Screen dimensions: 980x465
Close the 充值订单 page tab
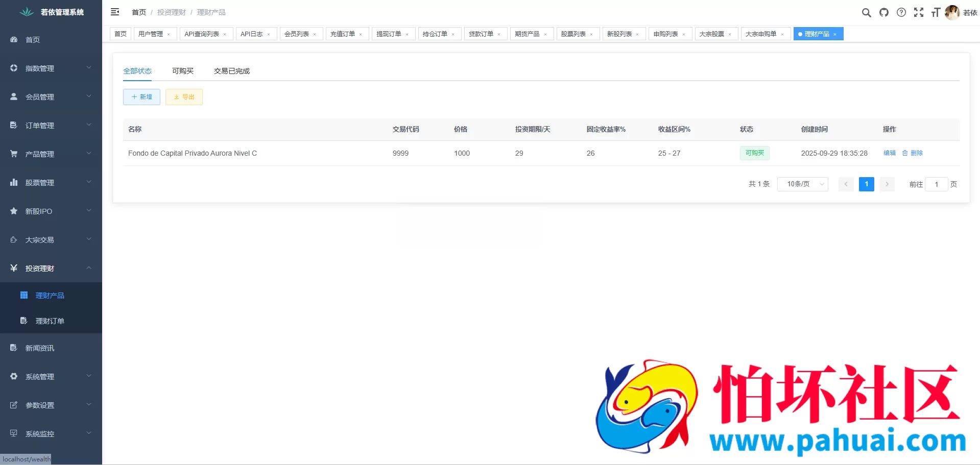pyautogui.click(x=361, y=34)
